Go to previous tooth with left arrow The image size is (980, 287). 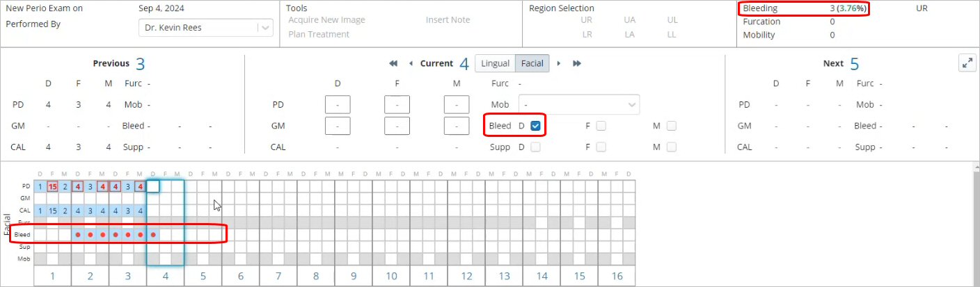[411, 64]
